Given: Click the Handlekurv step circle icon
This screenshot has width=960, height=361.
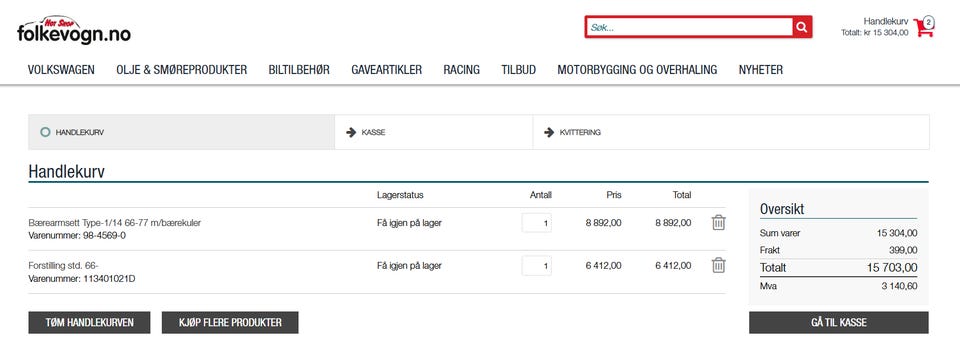Looking at the screenshot, I should pos(45,132).
